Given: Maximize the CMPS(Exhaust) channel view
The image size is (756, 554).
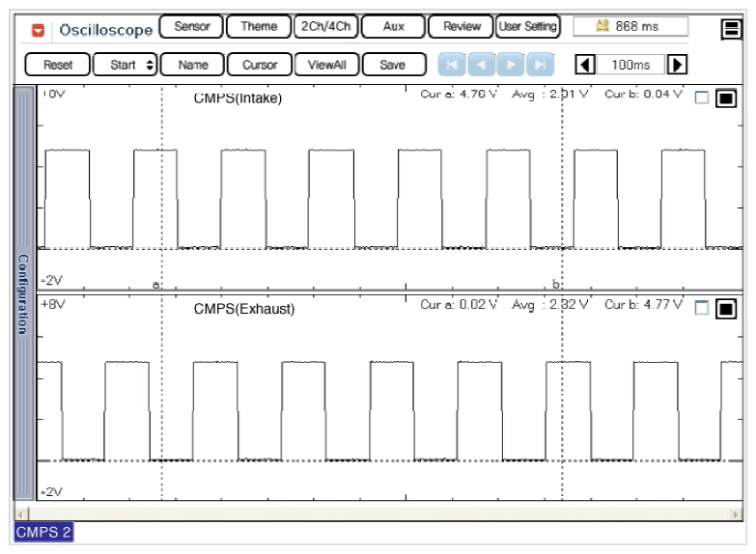Looking at the screenshot, I should pyautogui.click(x=726, y=309).
